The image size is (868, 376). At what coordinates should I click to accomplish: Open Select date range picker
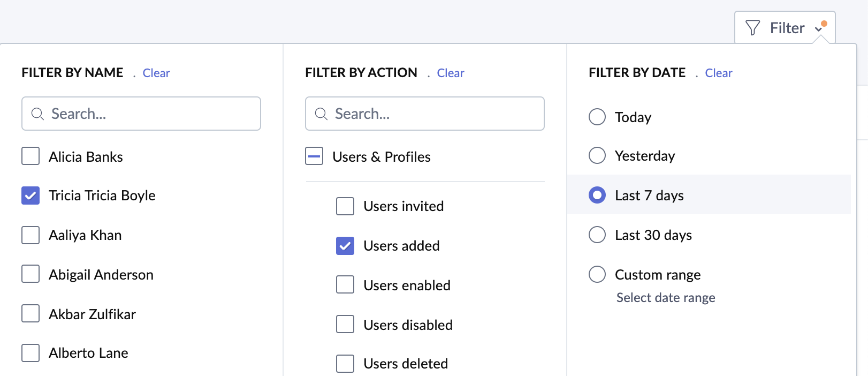point(666,298)
